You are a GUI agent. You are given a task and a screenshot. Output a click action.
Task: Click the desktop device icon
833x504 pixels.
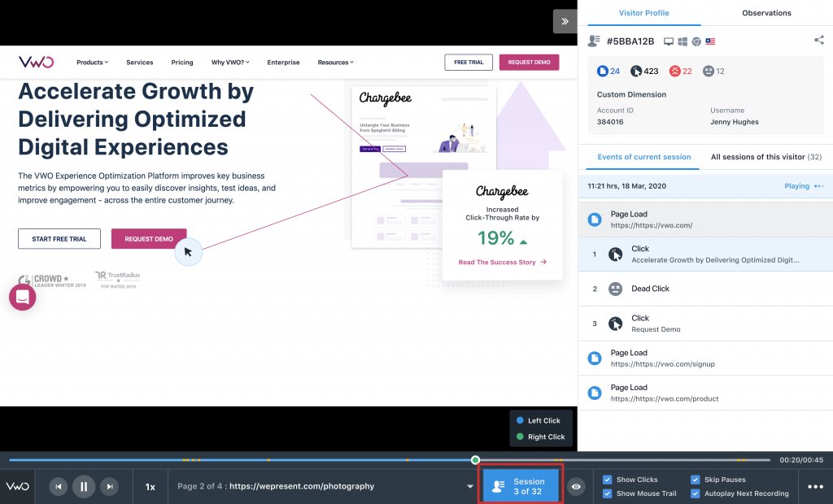pos(669,41)
